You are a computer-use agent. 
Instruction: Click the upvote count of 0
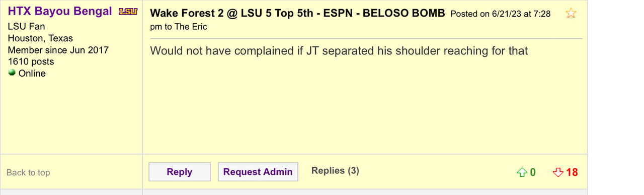point(533,173)
